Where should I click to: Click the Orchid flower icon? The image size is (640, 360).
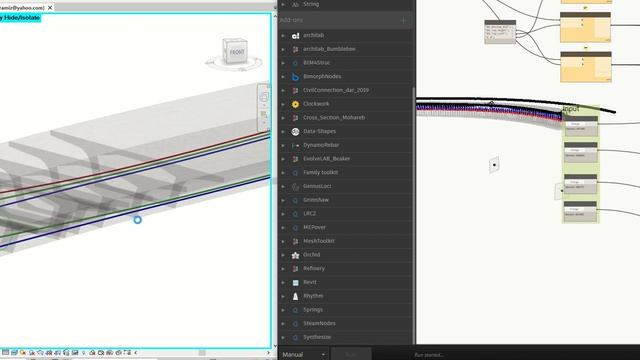(x=296, y=255)
